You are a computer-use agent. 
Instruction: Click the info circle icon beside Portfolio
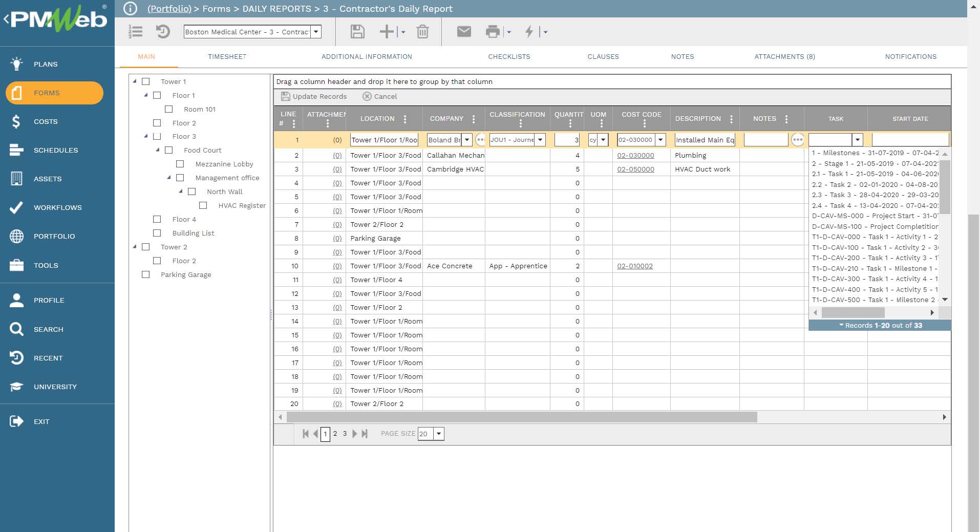click(x=131, y=9)
